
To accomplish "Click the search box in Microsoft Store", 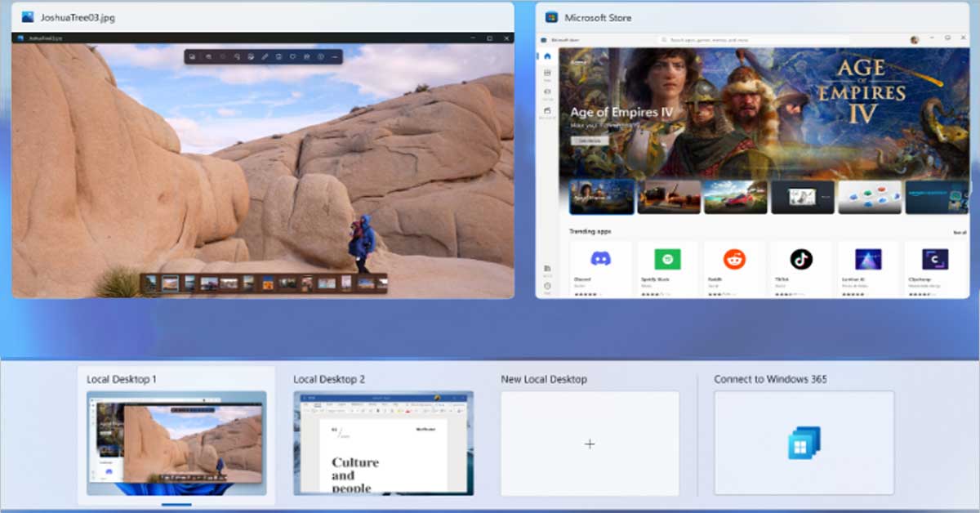I will click(x=753, y=39).
